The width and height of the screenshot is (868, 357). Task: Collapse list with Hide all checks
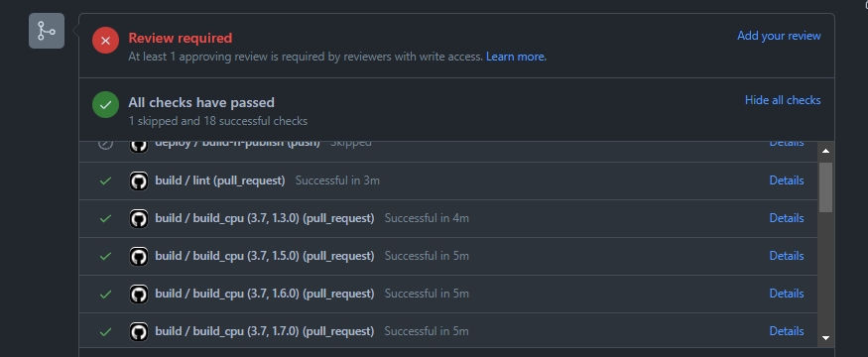pyautogui.click(x=783, y=100)
